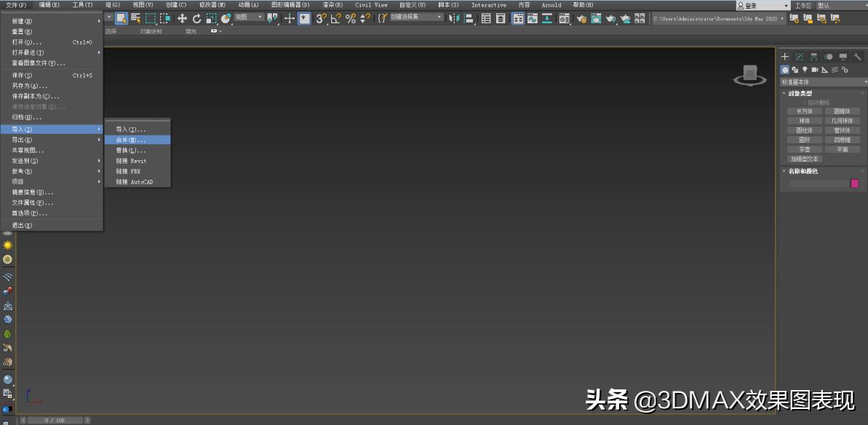This screenshot has height=425, width=868.
Task: Click the 0/100 frame field at the bottom
Action: point(55,420)
